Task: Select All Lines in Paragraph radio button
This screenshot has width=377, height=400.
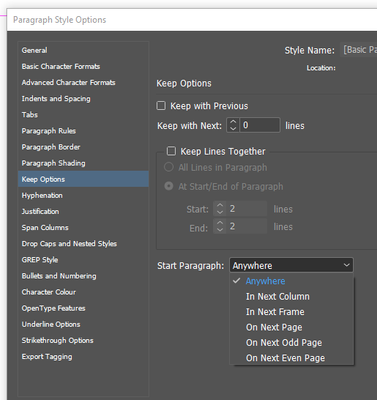Action: tap(169, 167)
